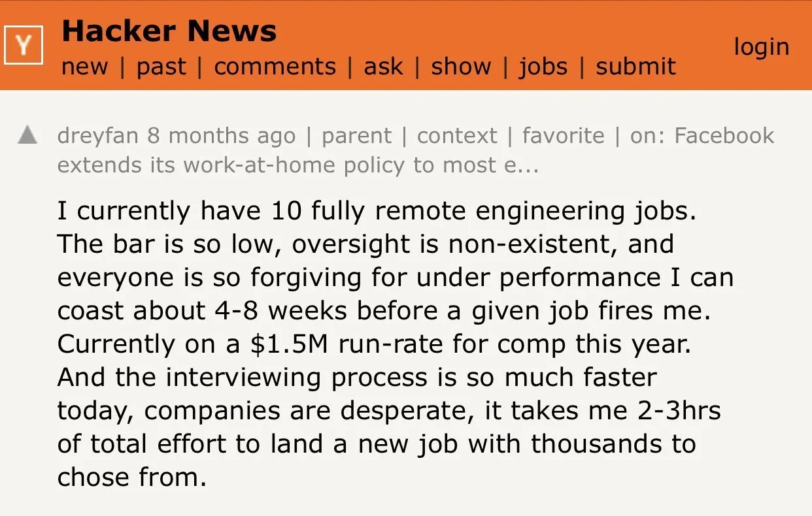This screenshot has height=516, width=812.
Task: Open the Facebook work-at-home story link
Action: tap(702, 136)
